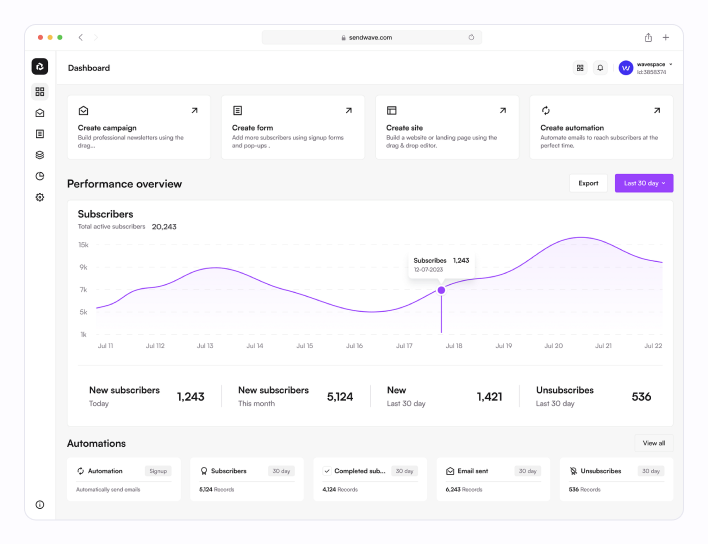This screenshot has height=544, width=708.
Task: Open the Create automation arrow link
Action: point(657,110)
